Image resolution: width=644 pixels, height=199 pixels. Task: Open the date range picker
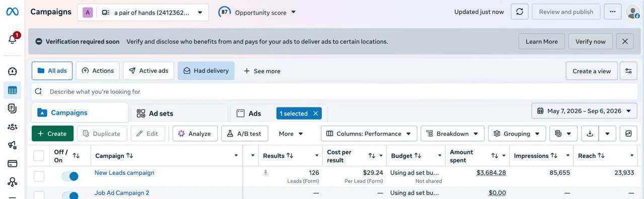[x=584, y=111]
